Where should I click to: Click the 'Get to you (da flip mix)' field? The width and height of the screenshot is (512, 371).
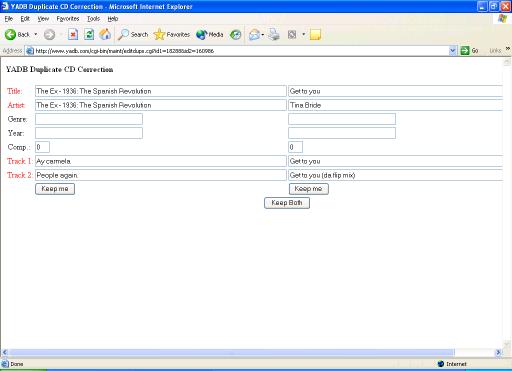pos(395,175)
